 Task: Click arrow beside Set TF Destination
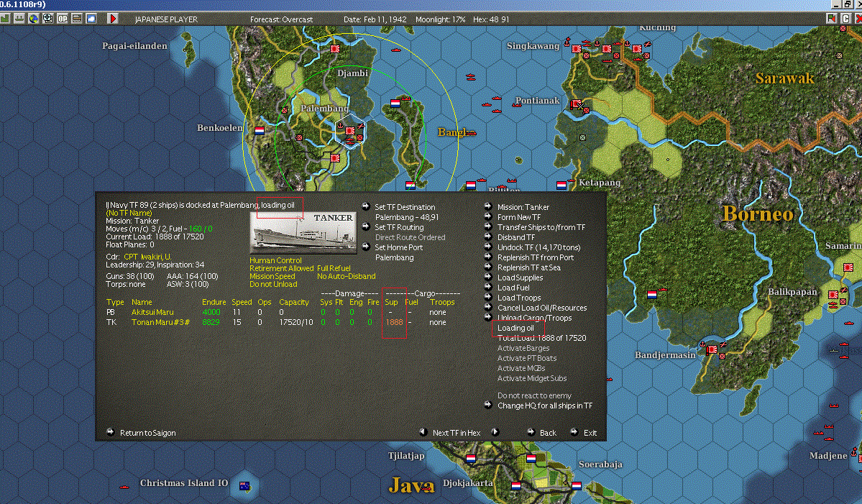click(x=366, y=206)
